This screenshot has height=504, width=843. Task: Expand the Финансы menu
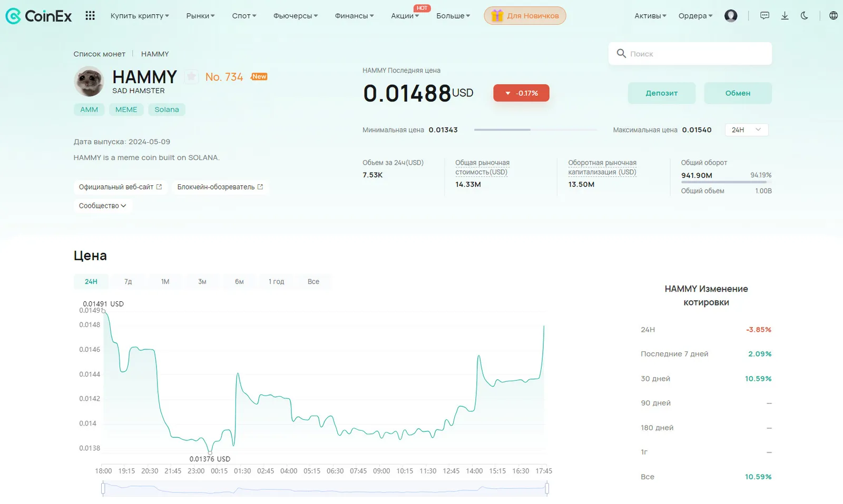click(x=354, y=16)
